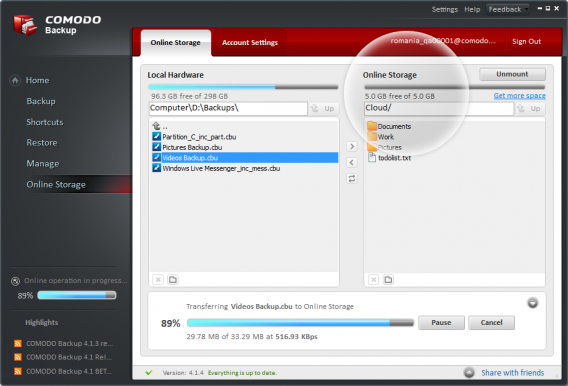Click the delete X icon under Online Storage list
The image size is (568, 386).
pos(373,280)
